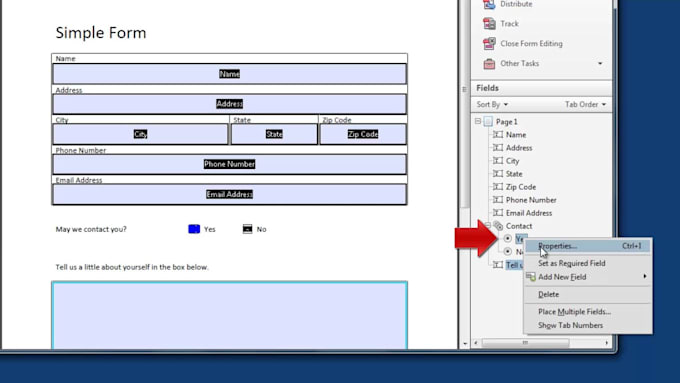
Task: Click the scroll-right arrow of Fields panel
Action: (x=606, y=343)
